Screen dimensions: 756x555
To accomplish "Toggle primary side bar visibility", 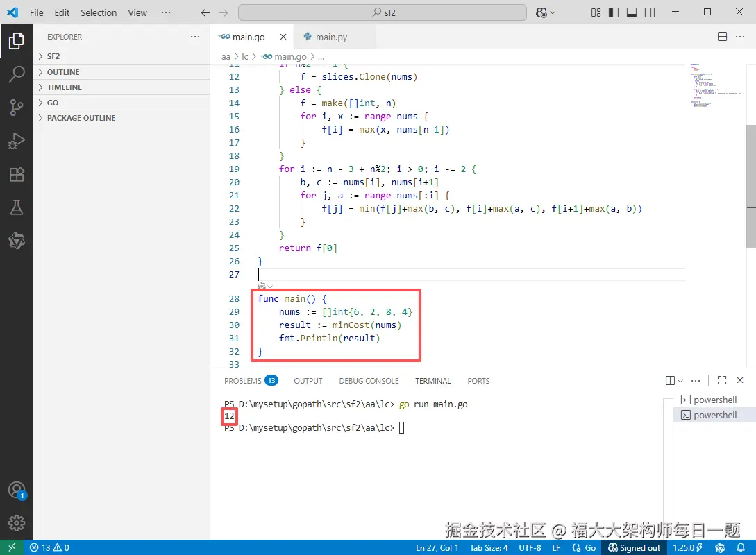I will point(614,12).
